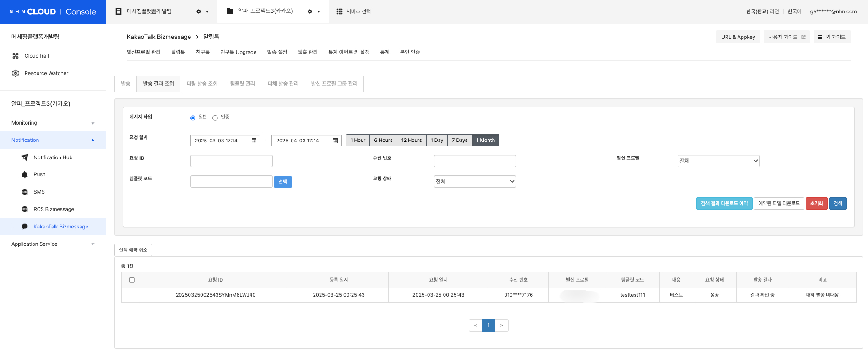Click the 선택 button beside template code

[x=283, y=182]
